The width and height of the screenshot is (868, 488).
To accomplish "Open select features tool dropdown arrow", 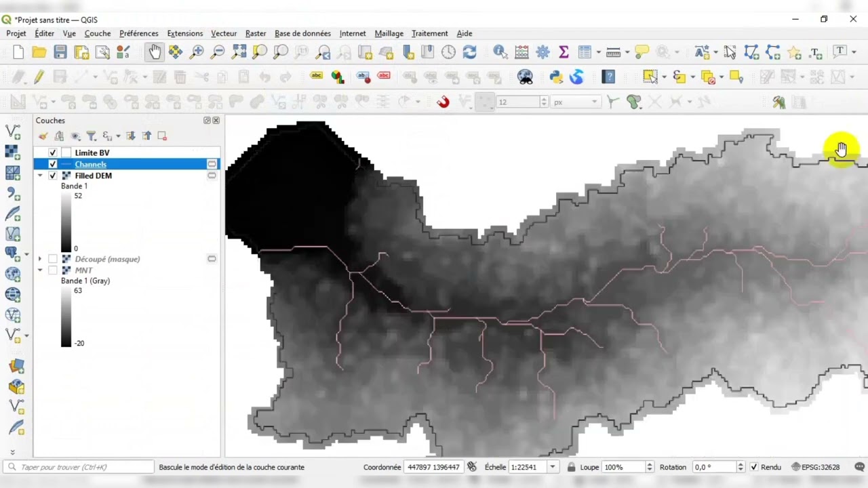I will [x=664, y=77].
